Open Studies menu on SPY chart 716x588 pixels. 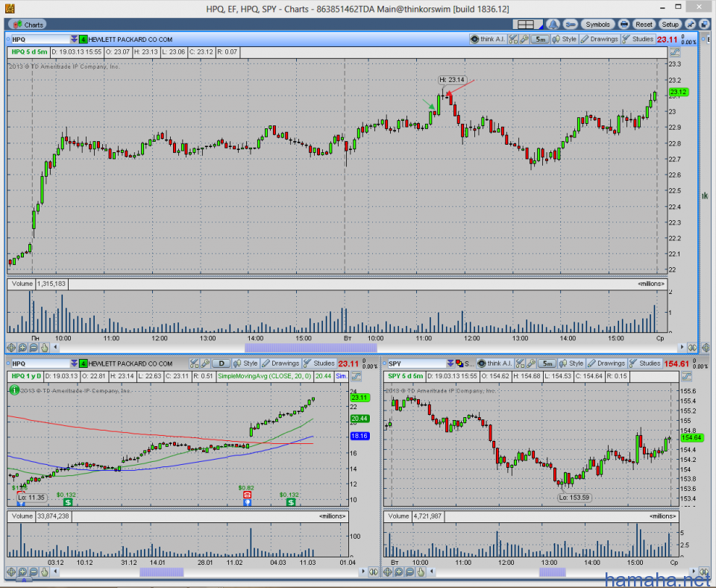(644, 363)
